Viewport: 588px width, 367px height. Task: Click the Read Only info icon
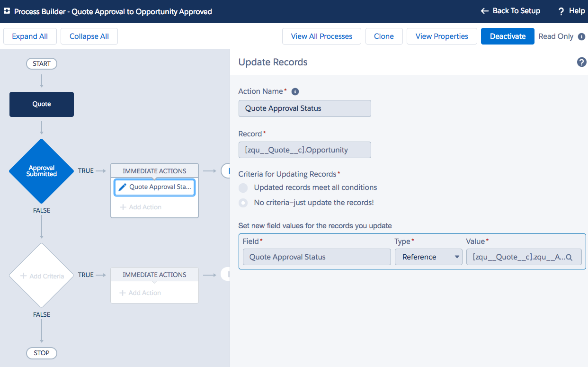[x=581, y=36]
